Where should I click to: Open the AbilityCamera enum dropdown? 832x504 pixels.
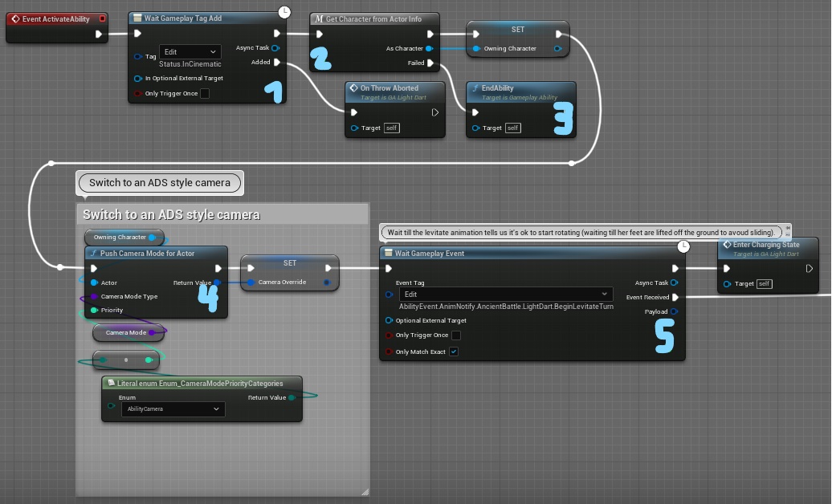point(173,409)
